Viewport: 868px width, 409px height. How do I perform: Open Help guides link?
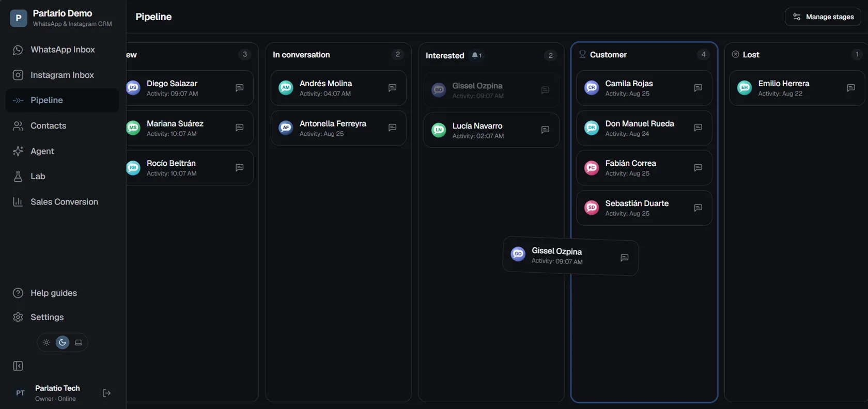(x=62, y=293)
